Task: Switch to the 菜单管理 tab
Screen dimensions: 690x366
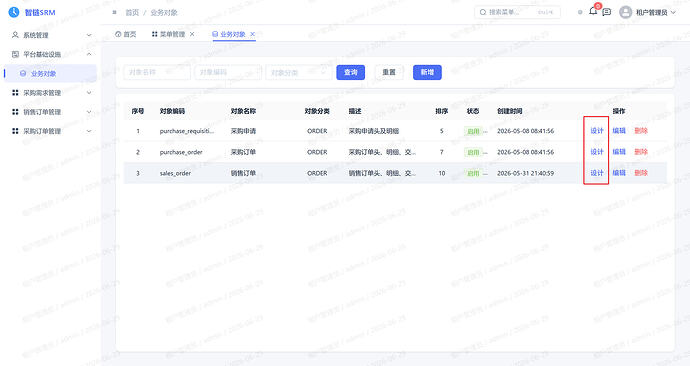Action: [x=172, y=34]
